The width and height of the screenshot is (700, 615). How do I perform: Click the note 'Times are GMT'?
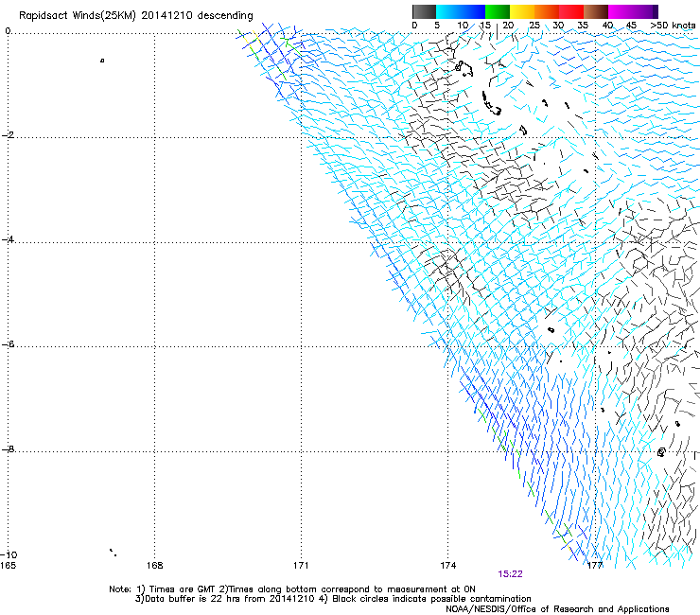pos(183,589)
